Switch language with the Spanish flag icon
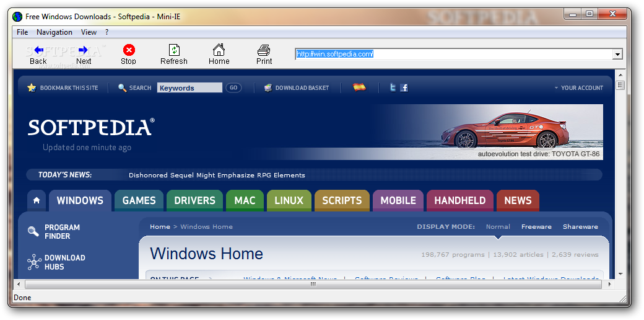The width and height of the screenshot is (644, 320). tap(359, 87)
